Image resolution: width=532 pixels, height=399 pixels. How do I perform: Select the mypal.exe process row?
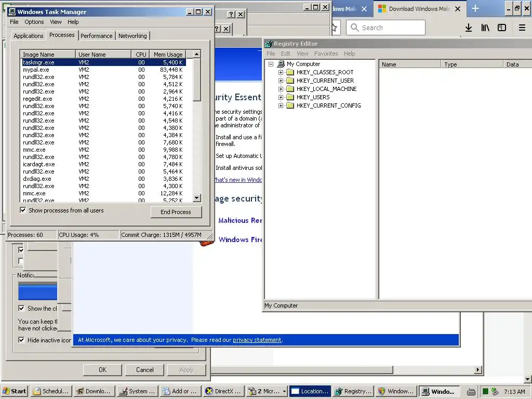pyautogui.click(x=103, y=70)
